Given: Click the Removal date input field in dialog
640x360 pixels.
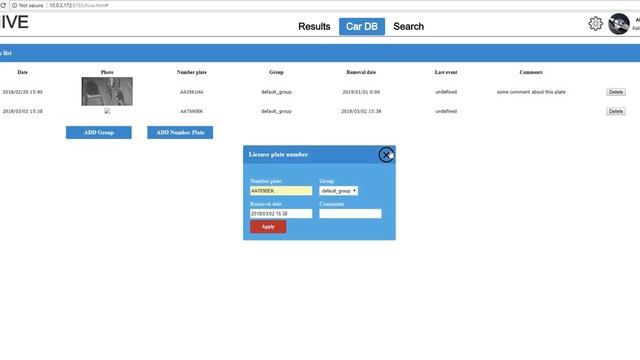Looking at the screenshot, I should point(281,213).
